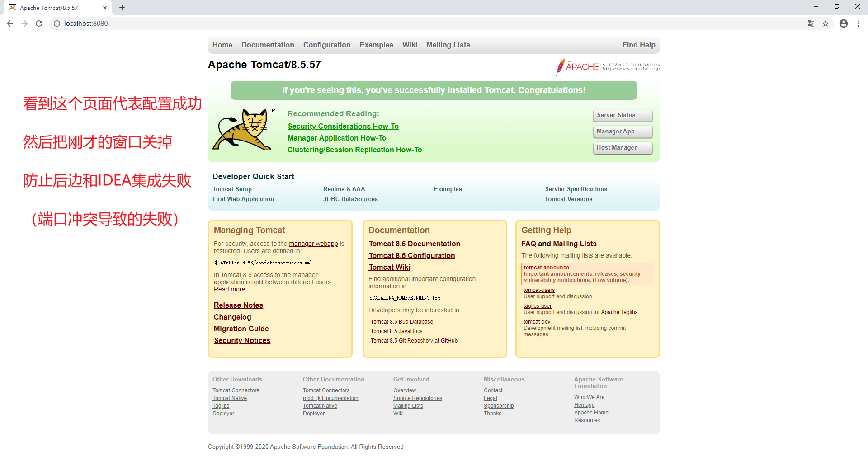Close the Apache Tomcat tab
This screenshot has width=868, height=470.
click(x=105, y=8)
